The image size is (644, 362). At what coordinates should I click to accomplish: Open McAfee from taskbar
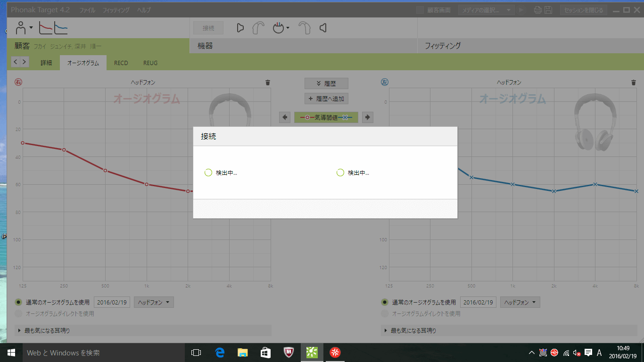point(289,353)
